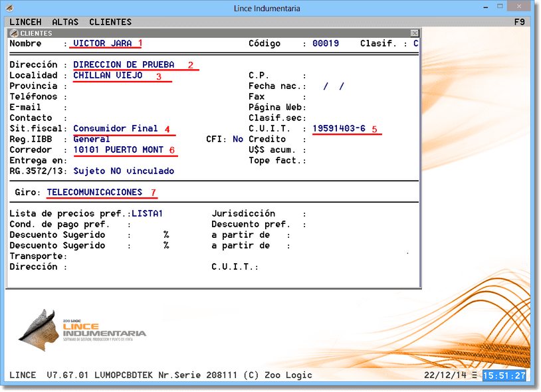Image resolution: width=541 pixels, height=392 pixels.
Task: Click the Clasif.sec label
Action: 275,118
